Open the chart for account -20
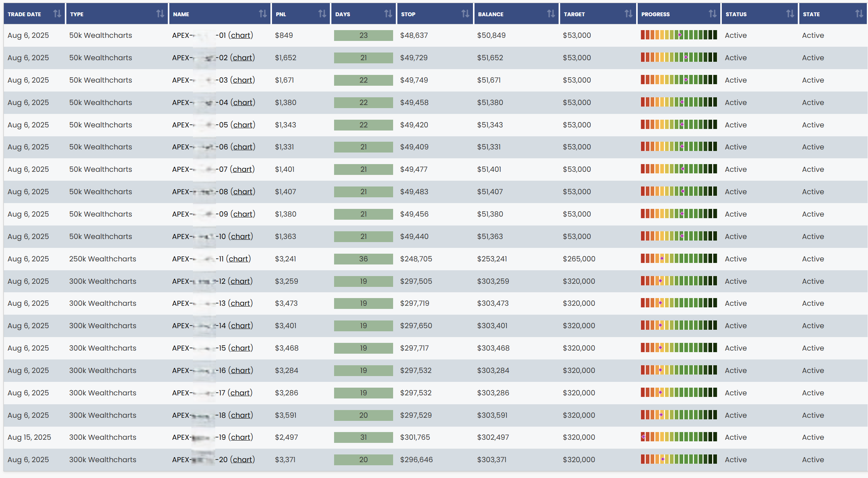Viewport: 868px width, 478px height. click(243, 459)
